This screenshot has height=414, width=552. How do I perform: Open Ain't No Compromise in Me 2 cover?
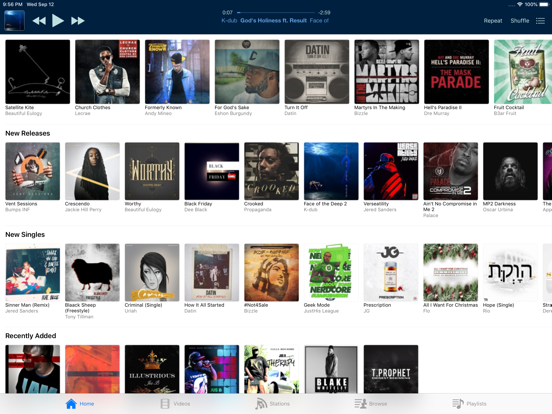tap(451, 171)
